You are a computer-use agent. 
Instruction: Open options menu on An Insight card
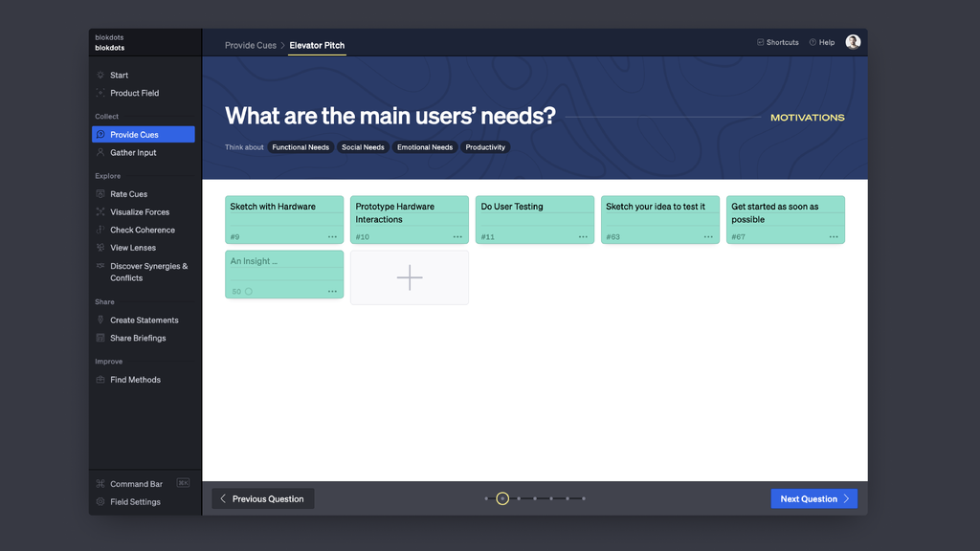pos(332,291)
